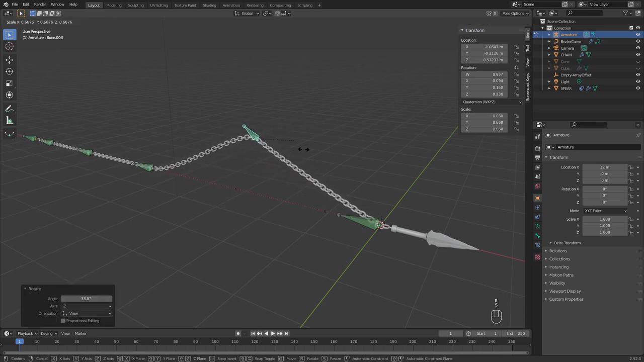Click the proportional editing icon in header

click(277, 13)
